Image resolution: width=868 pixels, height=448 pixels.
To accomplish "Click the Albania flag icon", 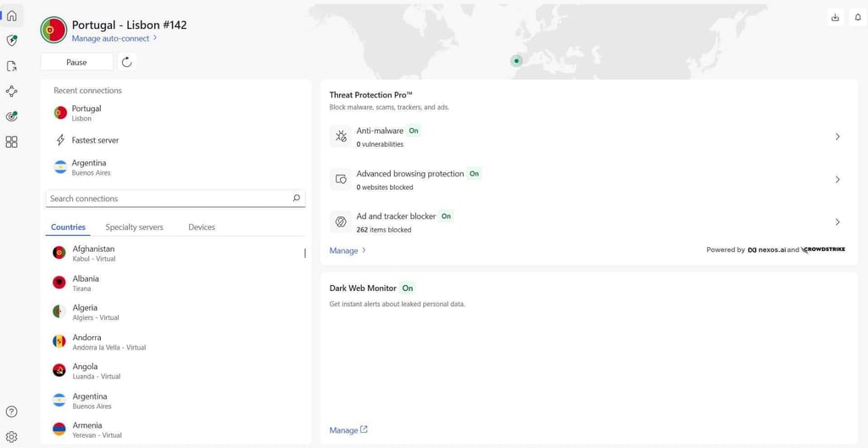I will [x=59, y=283].
